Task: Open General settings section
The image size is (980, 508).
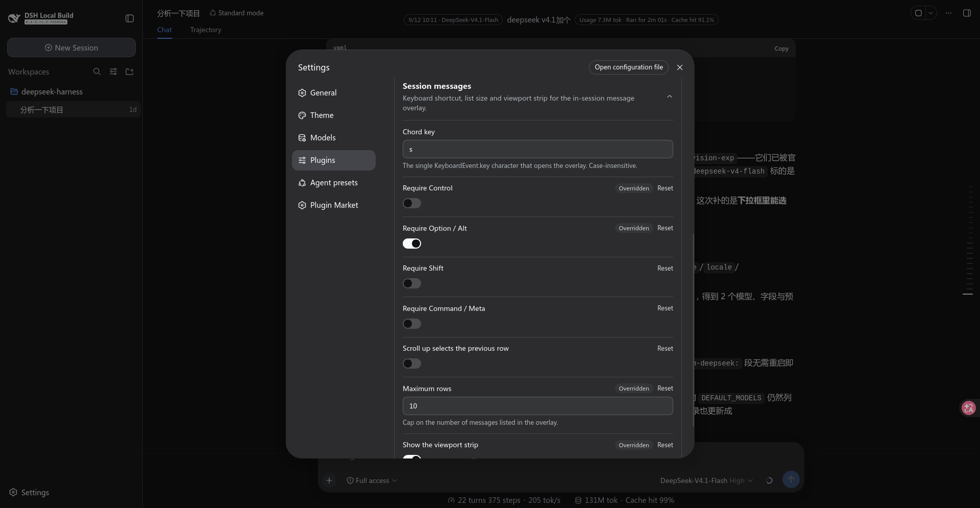Action: click(334, 93)
